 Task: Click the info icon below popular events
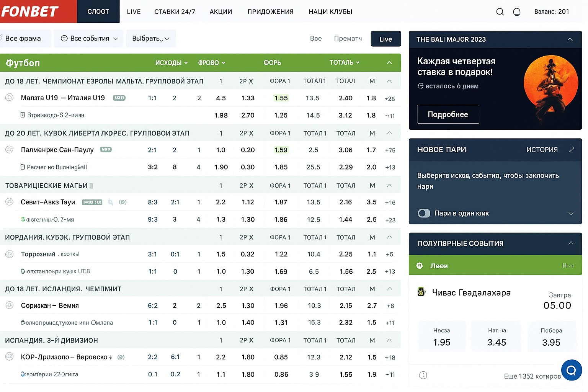click(x=423, y=375)
